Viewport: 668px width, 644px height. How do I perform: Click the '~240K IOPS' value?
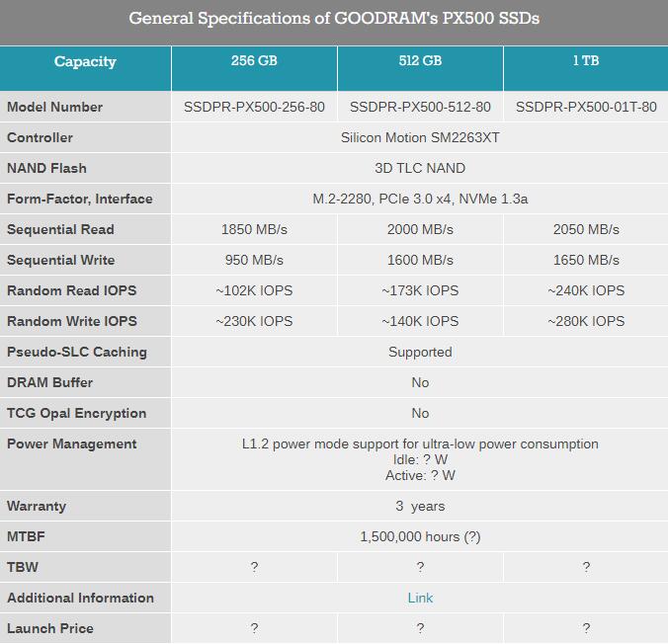[x=586, y=291]
